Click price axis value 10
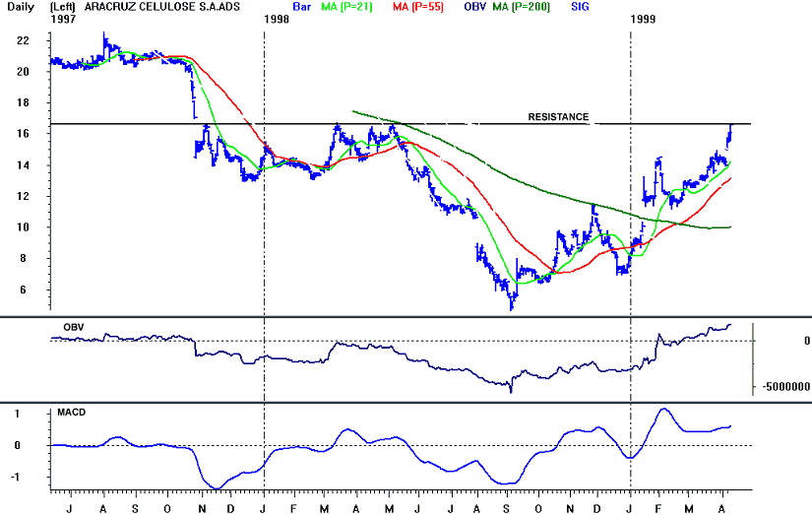 (23, 226)
